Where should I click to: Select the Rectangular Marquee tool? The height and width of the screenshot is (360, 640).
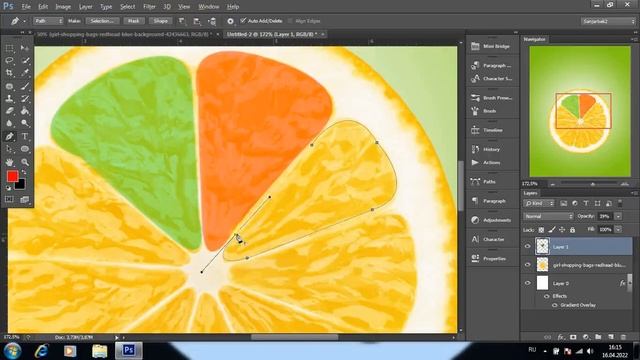[x=9, y=48]
